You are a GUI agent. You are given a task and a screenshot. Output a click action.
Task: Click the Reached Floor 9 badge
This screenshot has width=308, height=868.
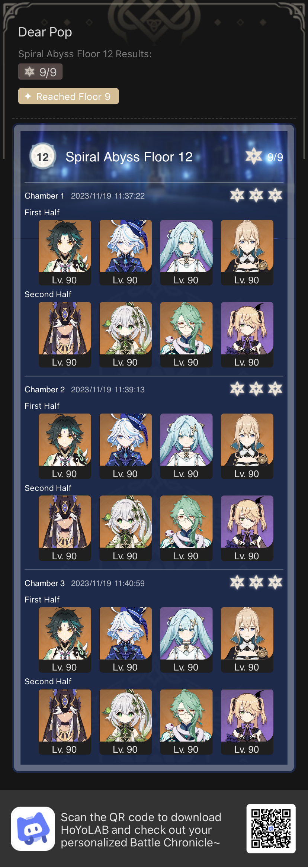click(68, 96)
